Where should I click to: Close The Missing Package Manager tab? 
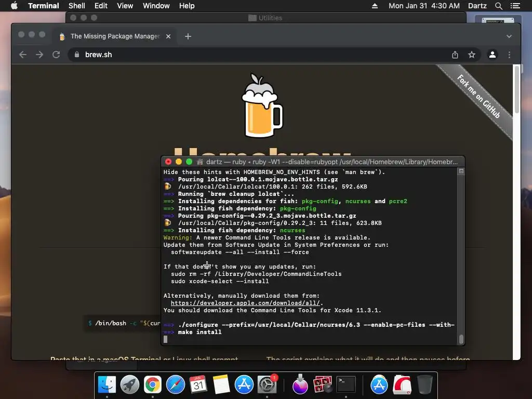coord(168,36)
